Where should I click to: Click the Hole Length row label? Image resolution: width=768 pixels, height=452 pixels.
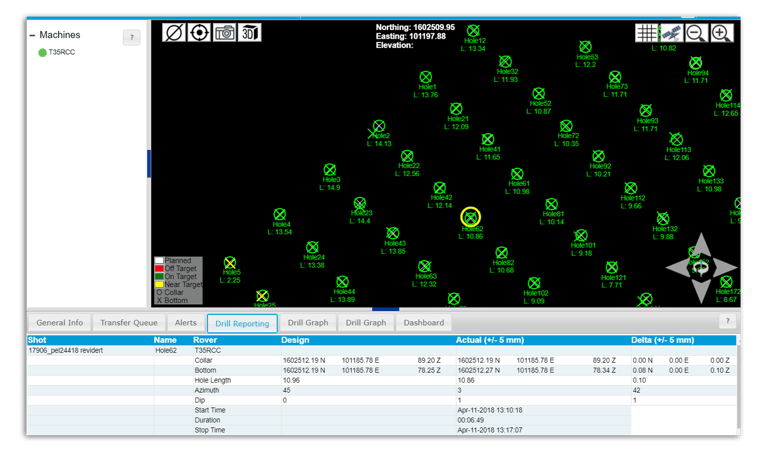213,380
